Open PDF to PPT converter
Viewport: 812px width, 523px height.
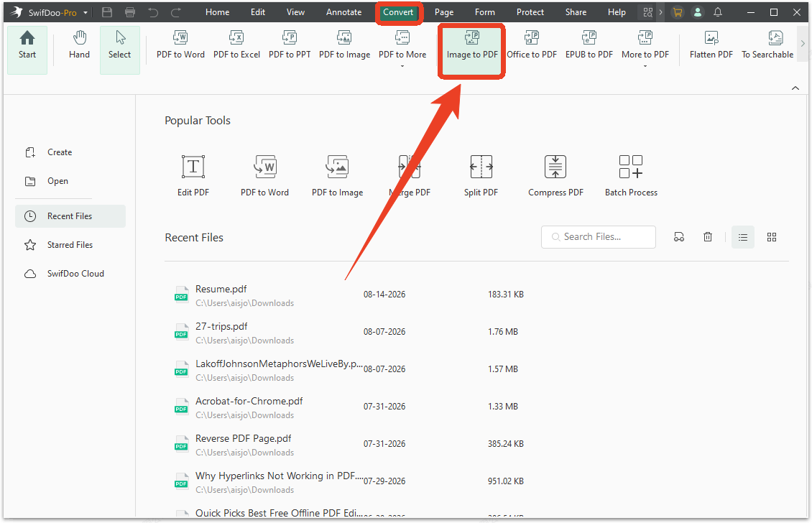click(x=290, y=45)
